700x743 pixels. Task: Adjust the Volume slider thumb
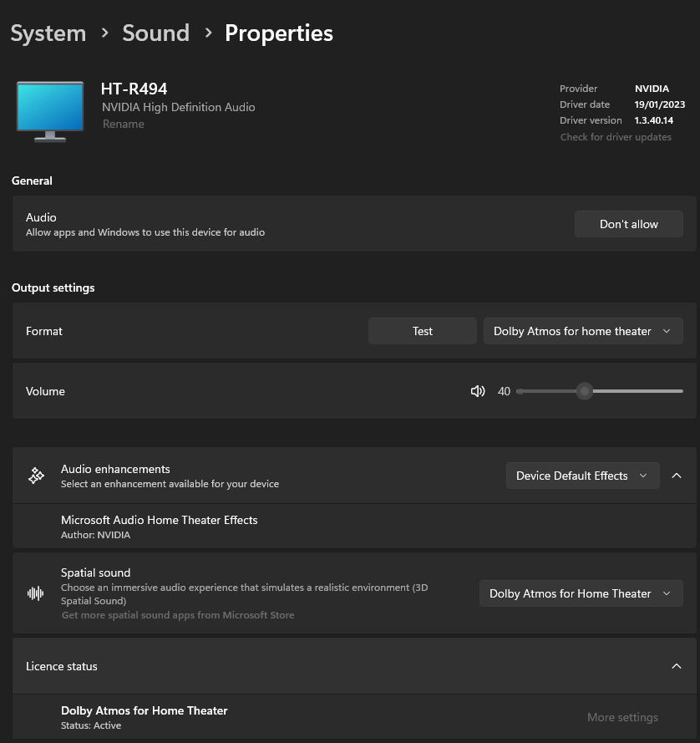(x=585, y=391)
